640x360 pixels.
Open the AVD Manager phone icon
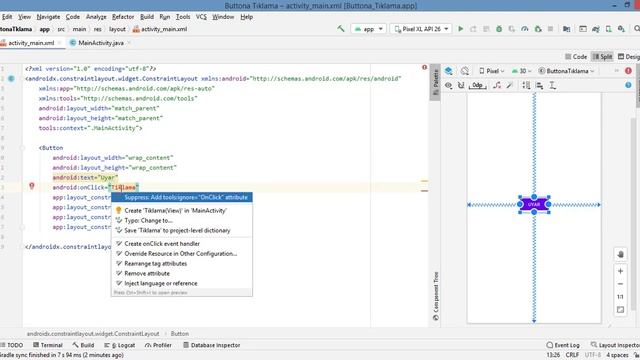[x=609, y=29]
